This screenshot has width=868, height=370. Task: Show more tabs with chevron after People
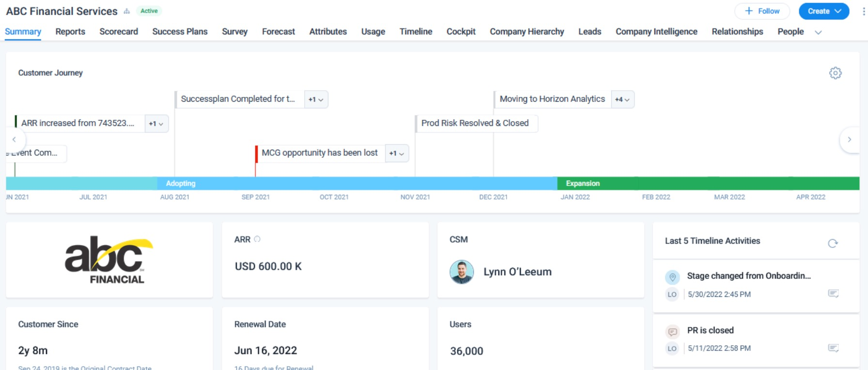[818, 32]
